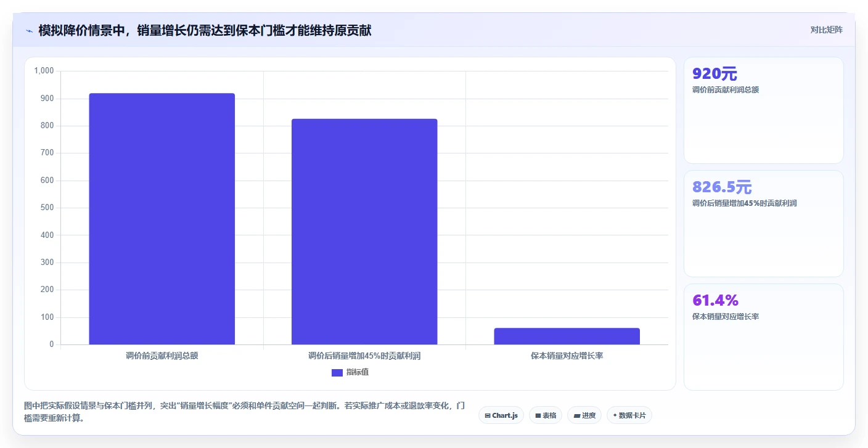Click x-axis label 保本销量对应增长率
Image resolution: width=868 pixels, height=448 pixels.
567,356
